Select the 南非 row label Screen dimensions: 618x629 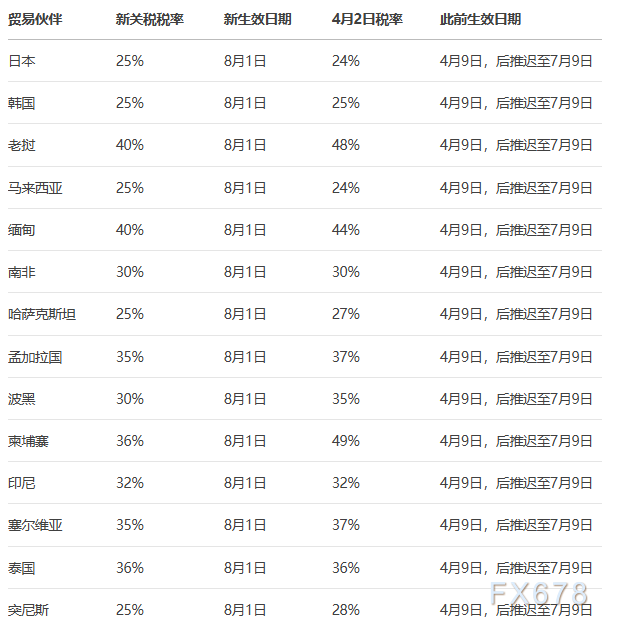[x=22, y=272]
